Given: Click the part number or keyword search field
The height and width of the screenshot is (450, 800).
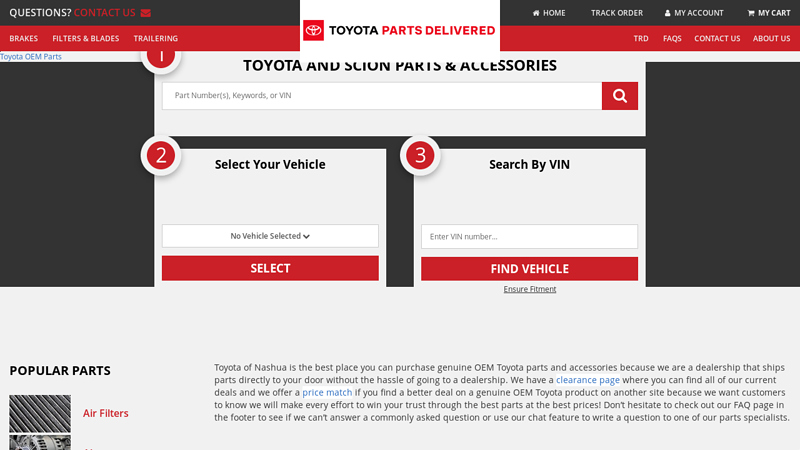Looking at the screenshot, I should point(382,96).
